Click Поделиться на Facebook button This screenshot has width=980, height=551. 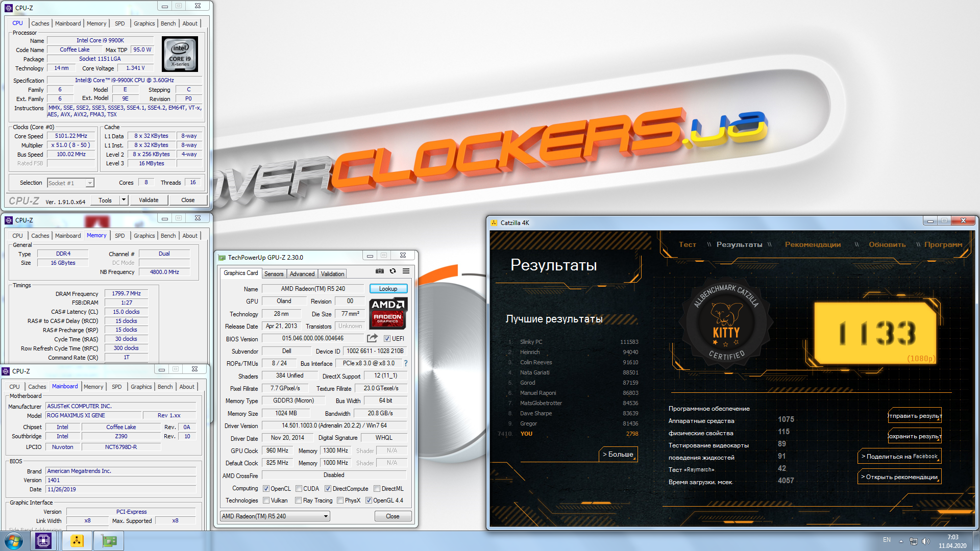(x=899, y=457)
